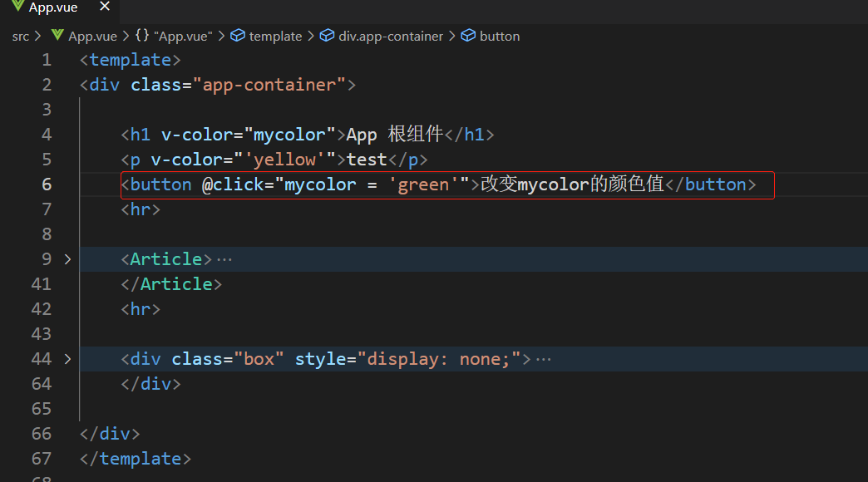
Task: Close the App.vue editor tab
Action: (104, 7)
